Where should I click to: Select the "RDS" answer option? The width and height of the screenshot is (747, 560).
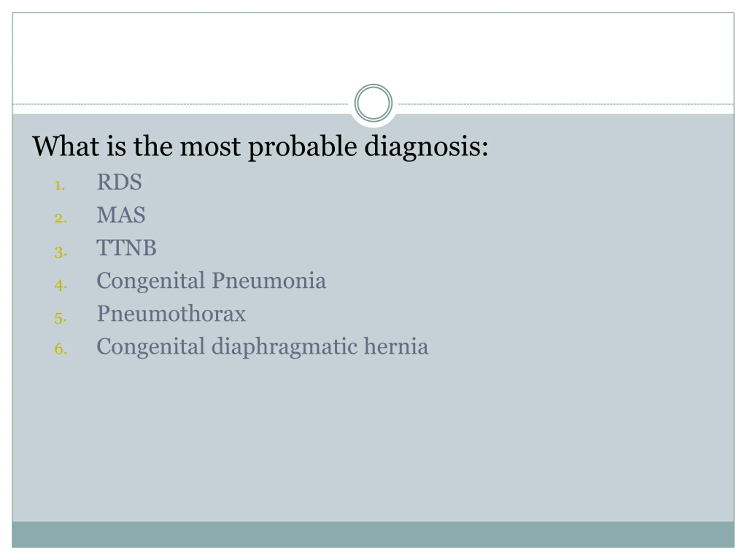pyautogui.click(x=119, y=182)
